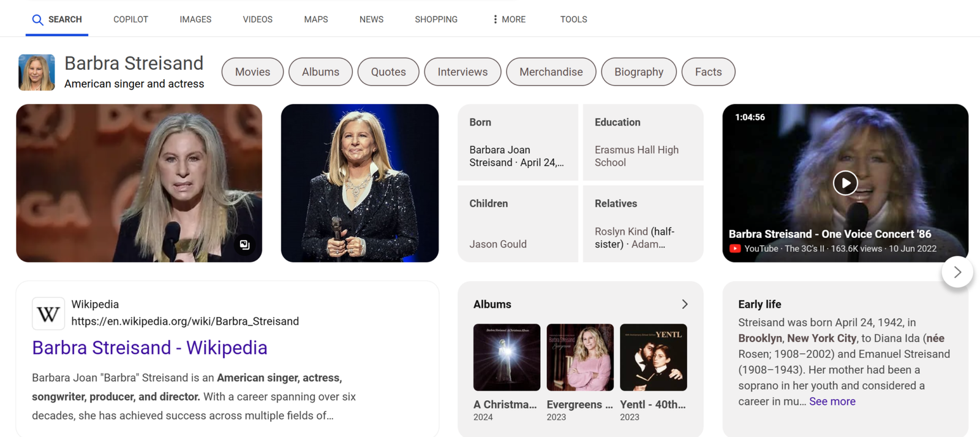
Task: Open the Copilot tab
Action: 130,20
